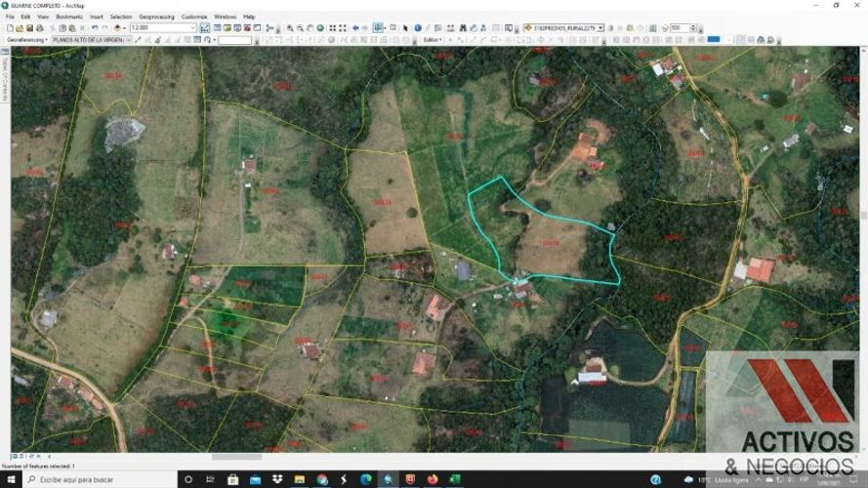
Task: Click the Print icon
Action: tap(39, 27)
